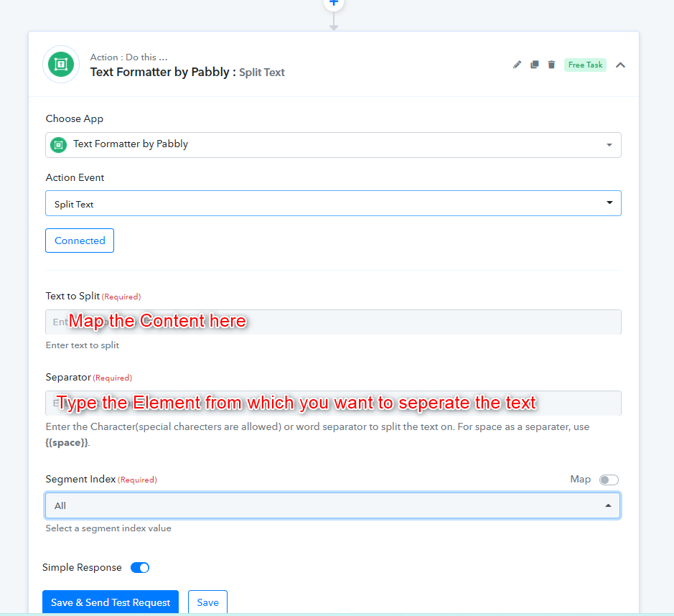
Task: Click the 'Select a segment index value' hint
Action: pos(108,528)
